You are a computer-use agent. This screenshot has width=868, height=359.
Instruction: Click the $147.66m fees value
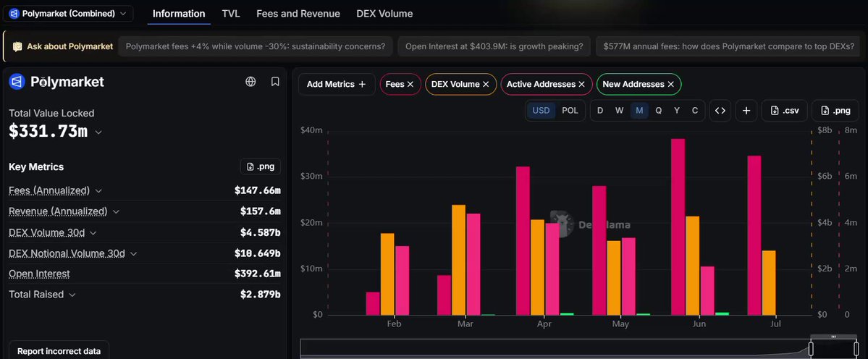[x=258, y=191]
